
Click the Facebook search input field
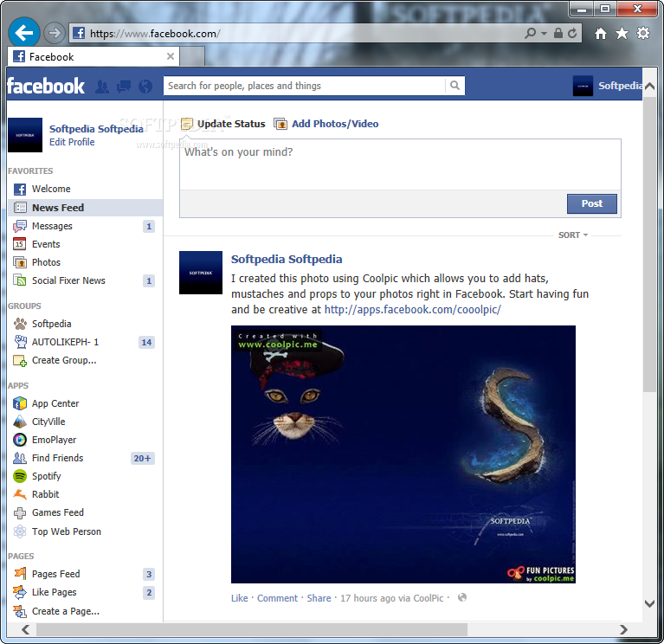point(304,86)
